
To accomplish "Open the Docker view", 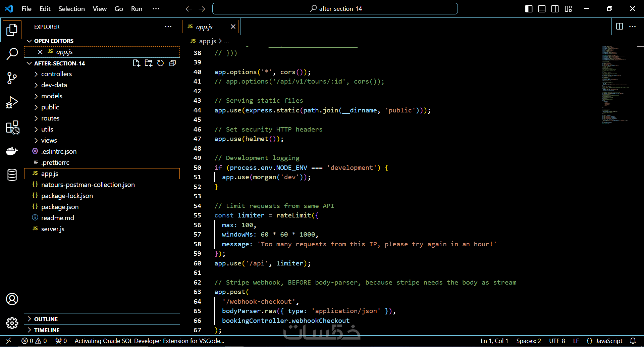I will coord(12,151).
